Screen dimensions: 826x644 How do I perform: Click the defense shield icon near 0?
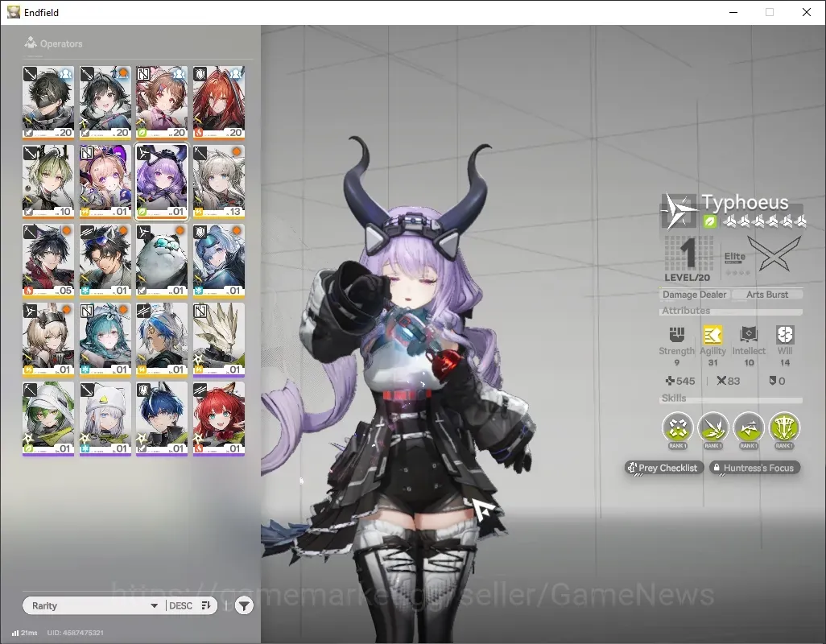tap(773, 381)
